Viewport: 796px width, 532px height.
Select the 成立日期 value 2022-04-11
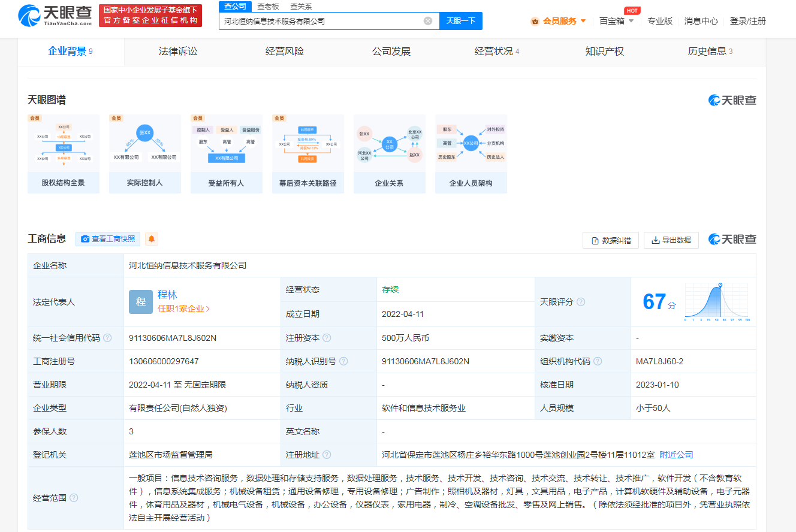pyautogui.click(x=403, y=314)
